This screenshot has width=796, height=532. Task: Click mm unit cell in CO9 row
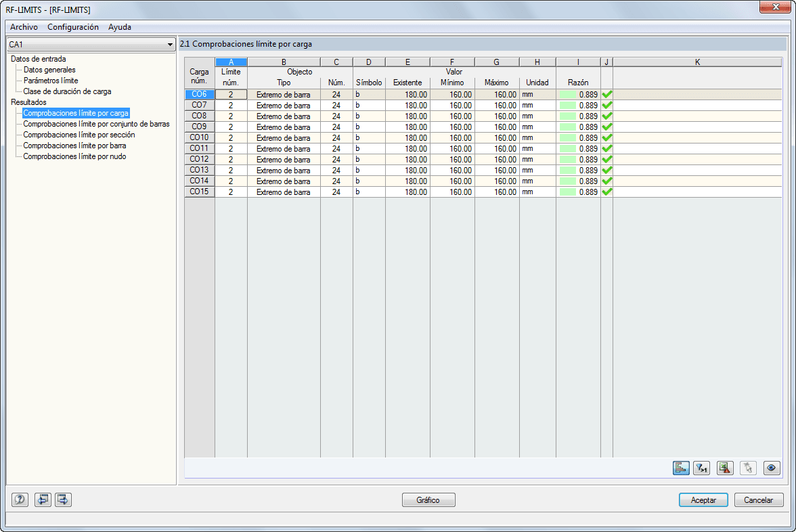tap(537, 127)
